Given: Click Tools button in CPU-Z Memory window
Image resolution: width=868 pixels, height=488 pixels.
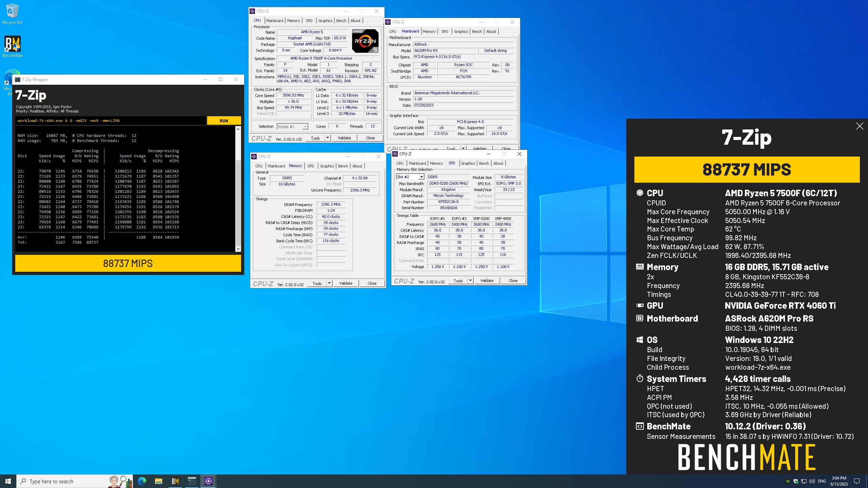Looking at the screenshot, I should [x=317, y=283].
